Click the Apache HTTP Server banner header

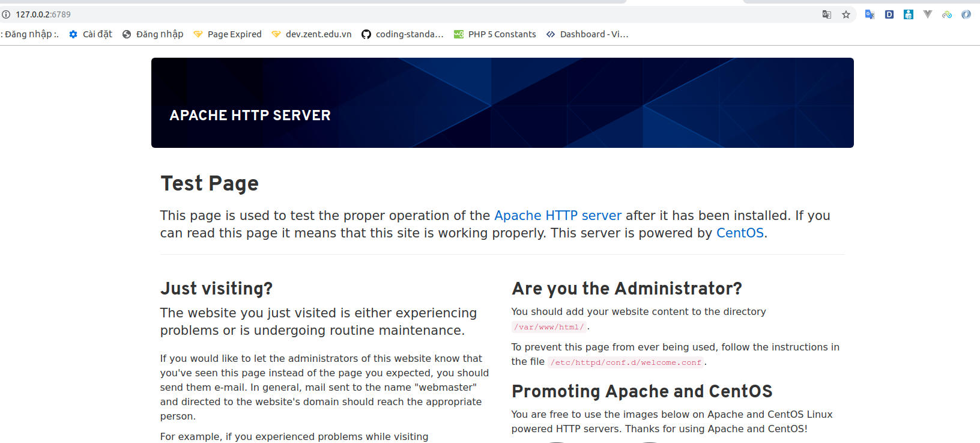tap(502, 103)
